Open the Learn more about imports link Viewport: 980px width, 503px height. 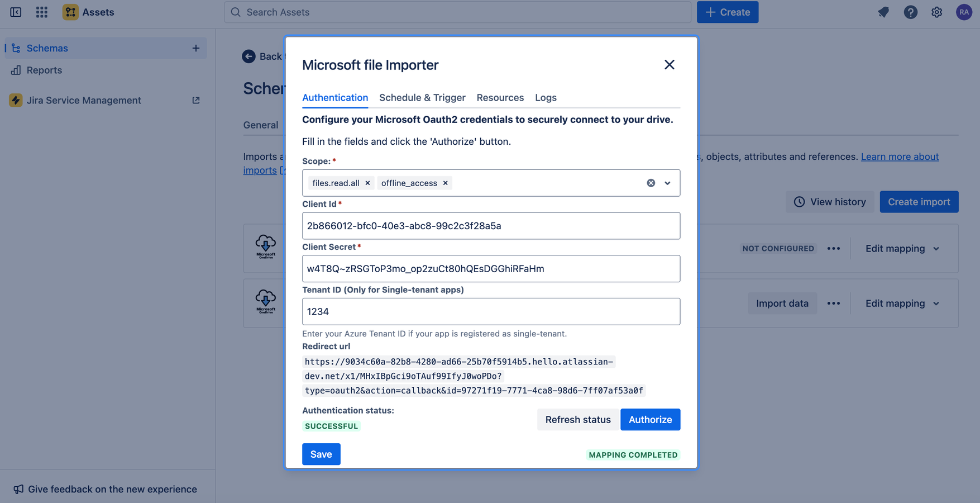[900, 156]
